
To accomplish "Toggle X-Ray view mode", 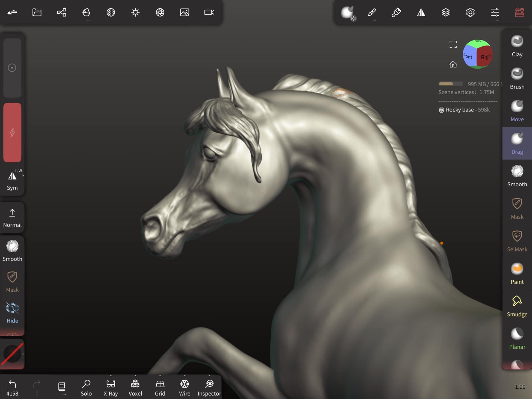I will click(x=111, y=387).
